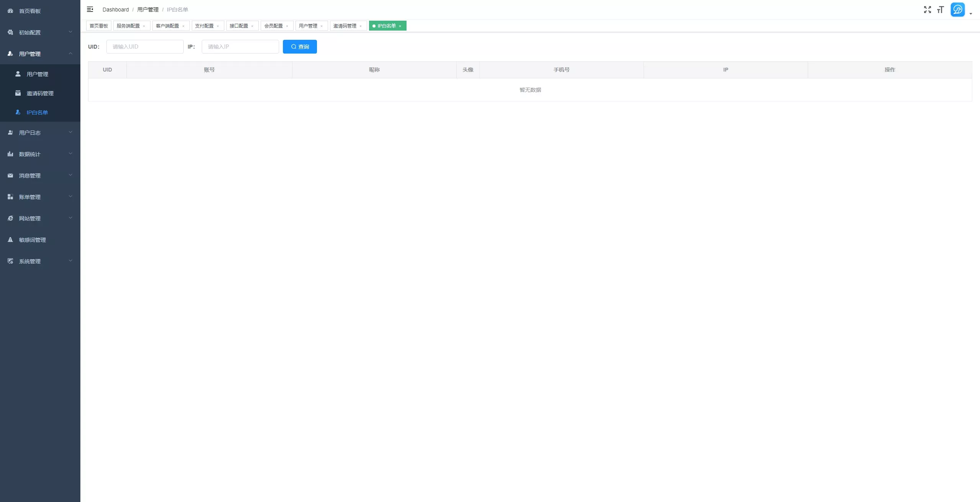Click the envelope icon for 消息管理
The image size is (980, 502).
(10, 176)
